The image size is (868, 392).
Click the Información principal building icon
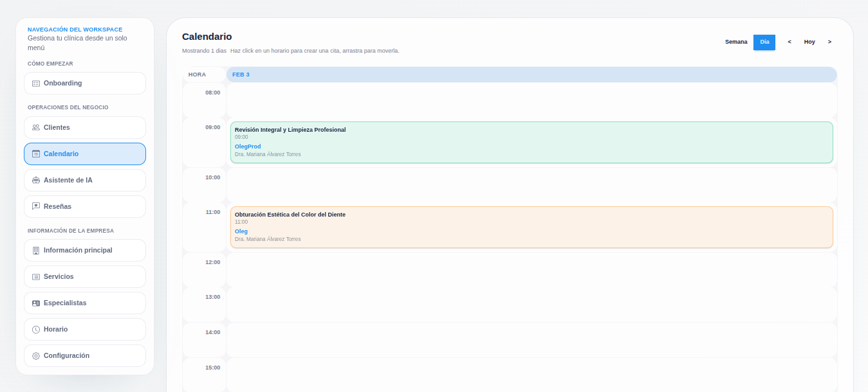click(36, 251)
